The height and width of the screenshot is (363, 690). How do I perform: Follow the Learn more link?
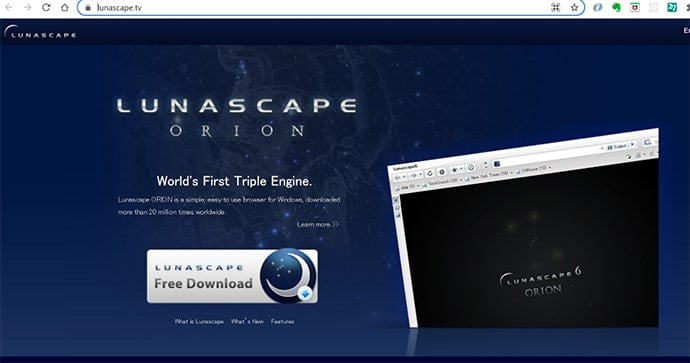click(318, 224)
